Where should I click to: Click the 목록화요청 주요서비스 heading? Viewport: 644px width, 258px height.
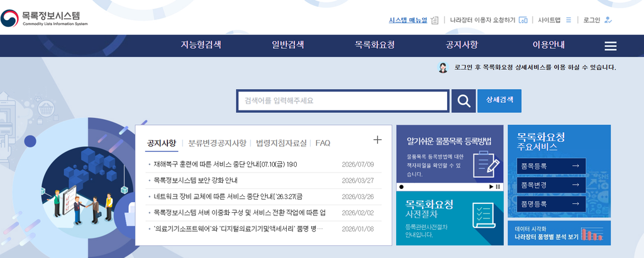540,141
